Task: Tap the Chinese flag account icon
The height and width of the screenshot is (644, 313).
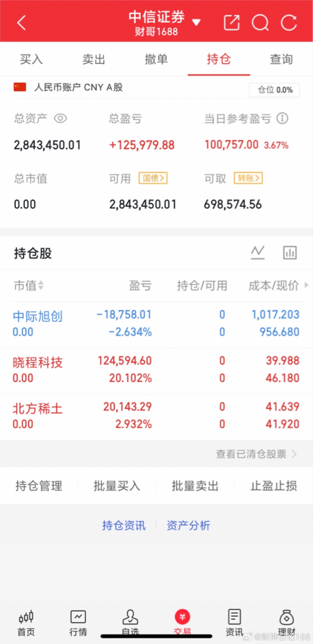Action: pyautogui.click(x=20, y=87)
